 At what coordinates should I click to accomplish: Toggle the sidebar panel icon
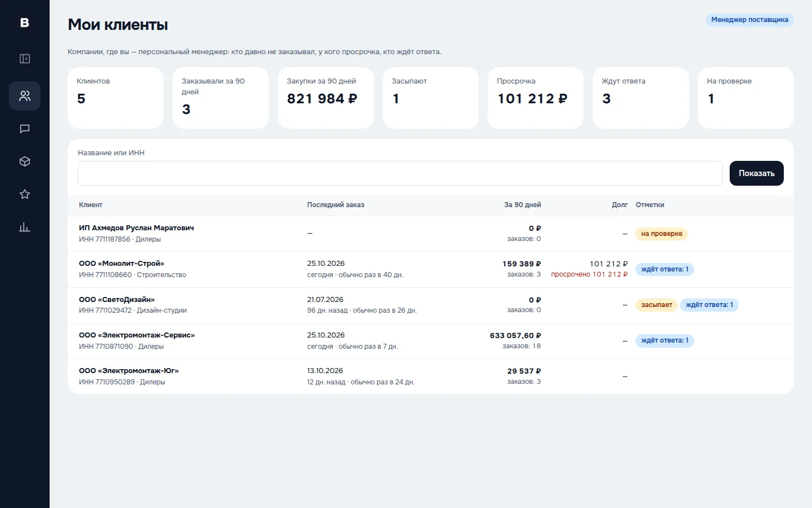25,59
